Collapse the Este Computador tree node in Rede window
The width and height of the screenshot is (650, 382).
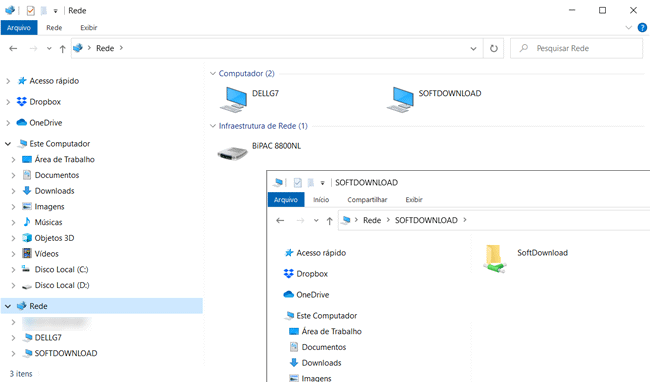(8, 144)
